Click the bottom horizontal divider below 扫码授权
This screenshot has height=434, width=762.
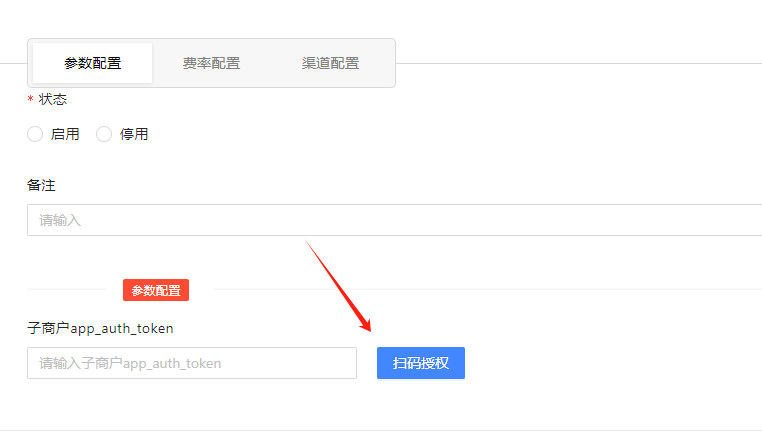380,431
